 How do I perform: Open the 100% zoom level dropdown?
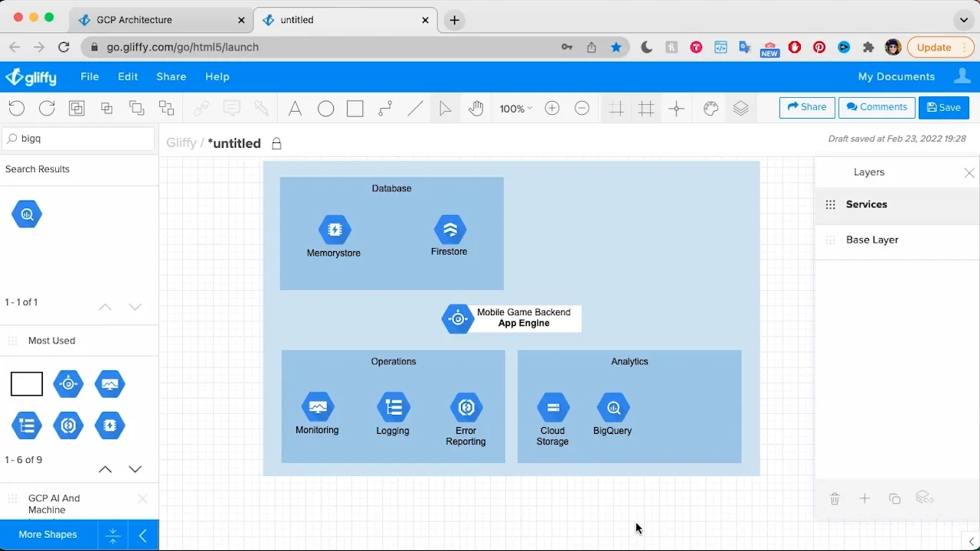point(515,109)
